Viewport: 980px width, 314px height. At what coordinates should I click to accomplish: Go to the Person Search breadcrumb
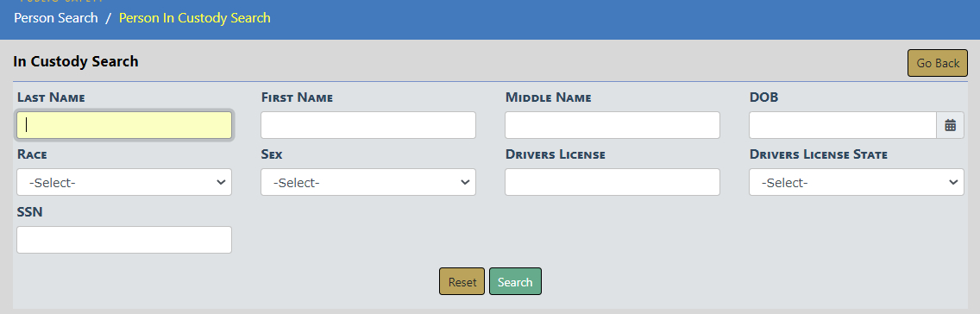click(x=56, y=17)
